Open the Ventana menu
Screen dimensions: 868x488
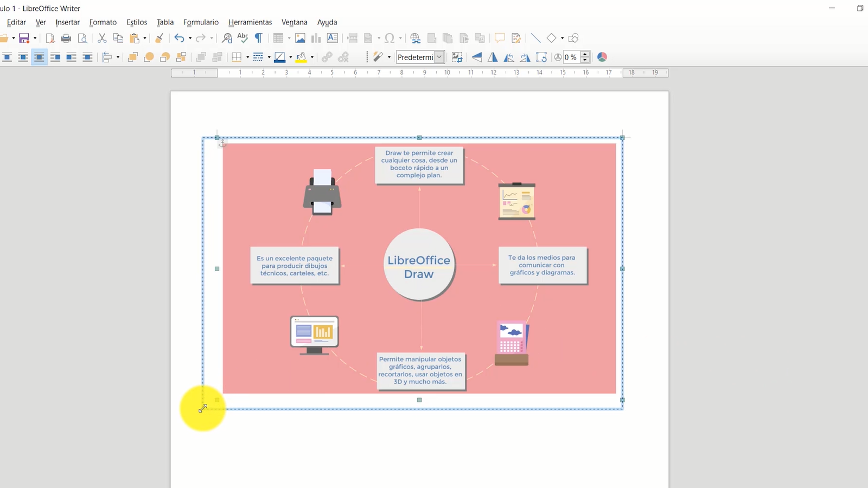(295, 22)
